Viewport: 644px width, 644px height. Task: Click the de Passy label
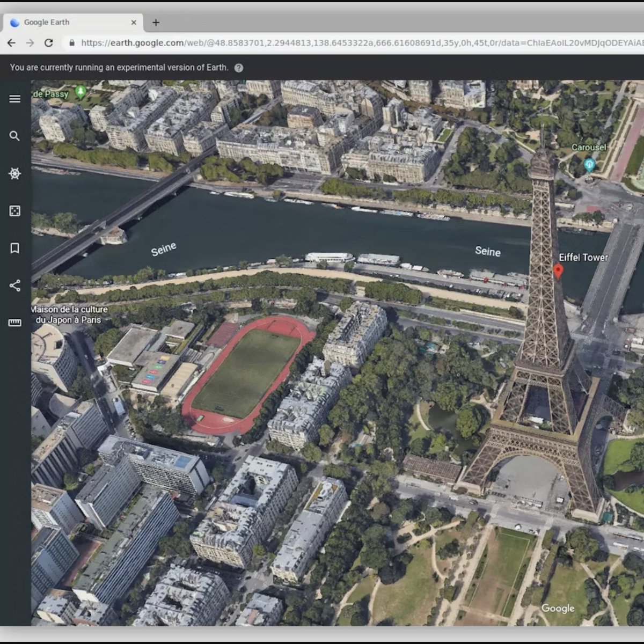click(x=50, y=94)
